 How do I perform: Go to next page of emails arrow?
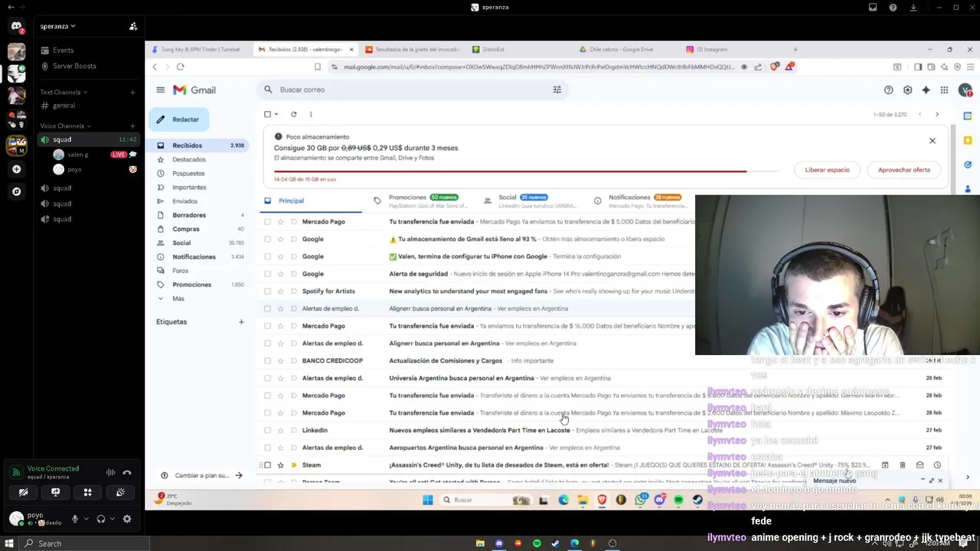(x=937, y=114)
